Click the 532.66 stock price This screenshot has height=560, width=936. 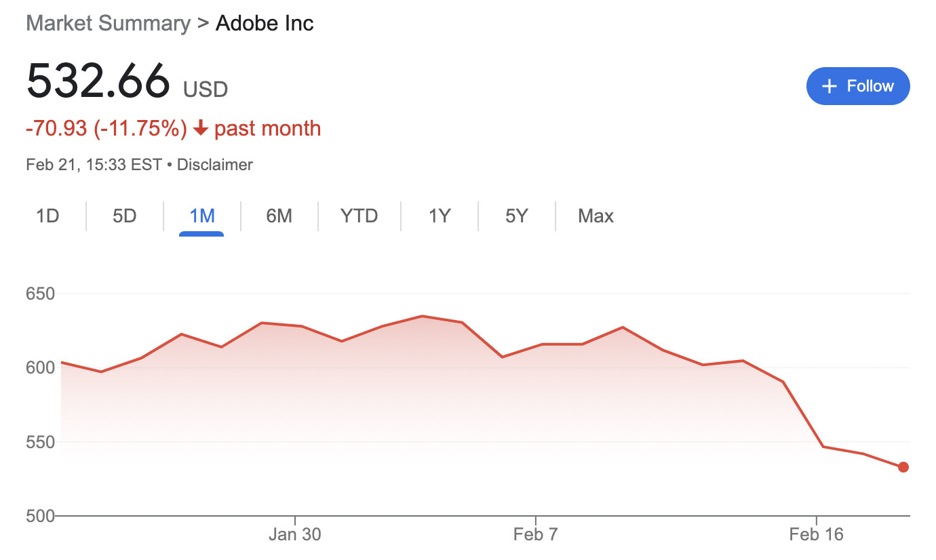click(x=98, y=81)
